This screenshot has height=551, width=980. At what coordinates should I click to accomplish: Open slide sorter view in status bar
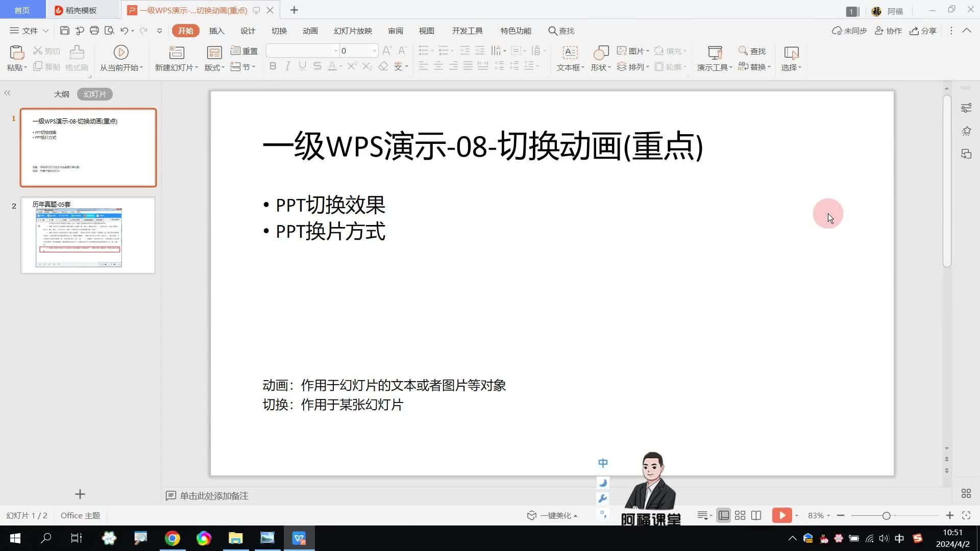pos(740,516)
